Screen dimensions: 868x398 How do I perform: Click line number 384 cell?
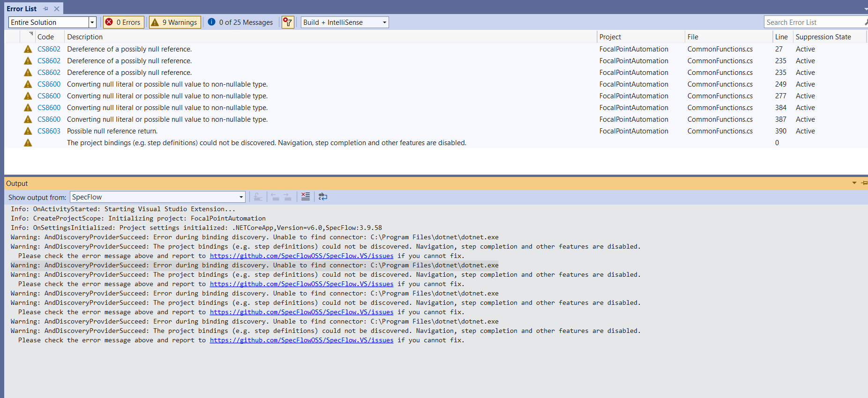[x=781, y=108]
